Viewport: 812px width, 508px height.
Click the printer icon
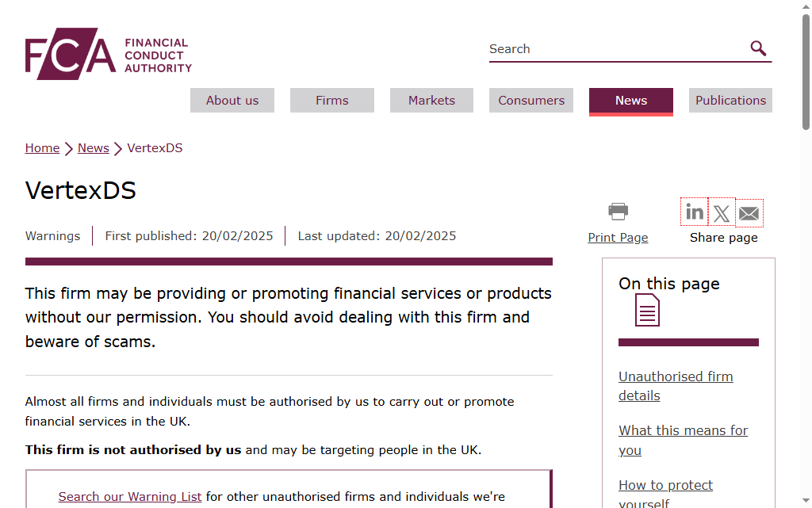click(618, 211)
